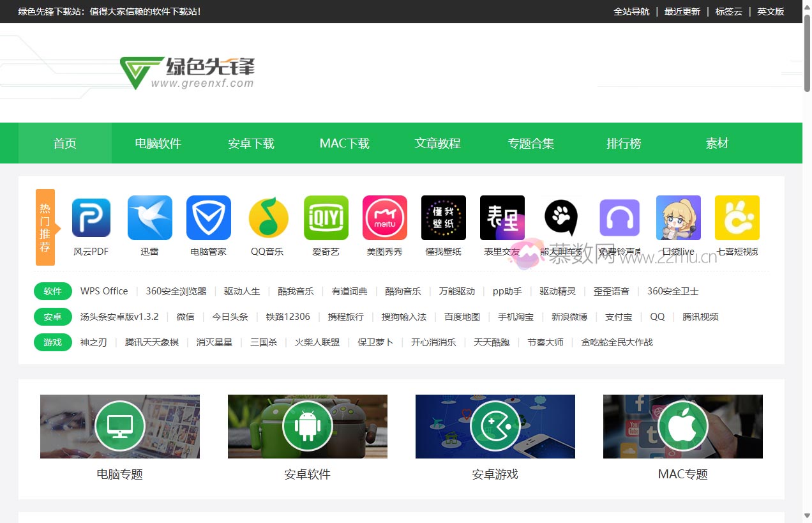Select the 爱奇艺 app icon
Viewport: 812px width, 523px height.
(326, 217)
